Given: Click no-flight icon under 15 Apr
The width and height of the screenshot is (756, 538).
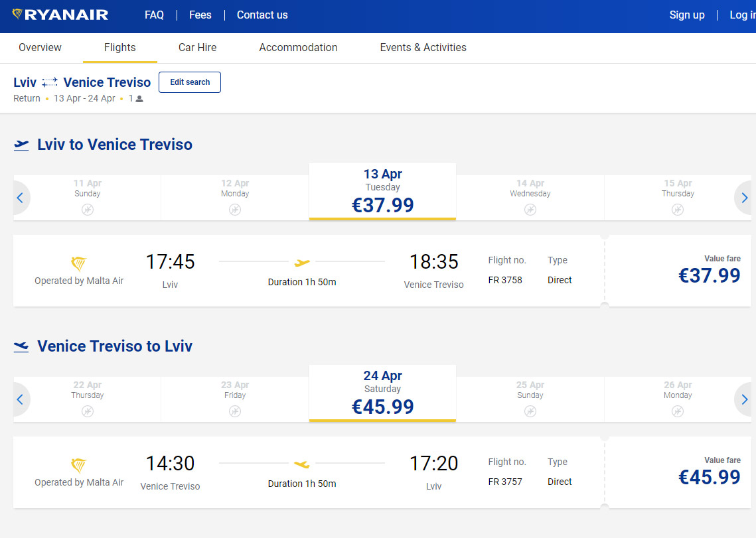Looking at the screenshot, I should point(678,210).
